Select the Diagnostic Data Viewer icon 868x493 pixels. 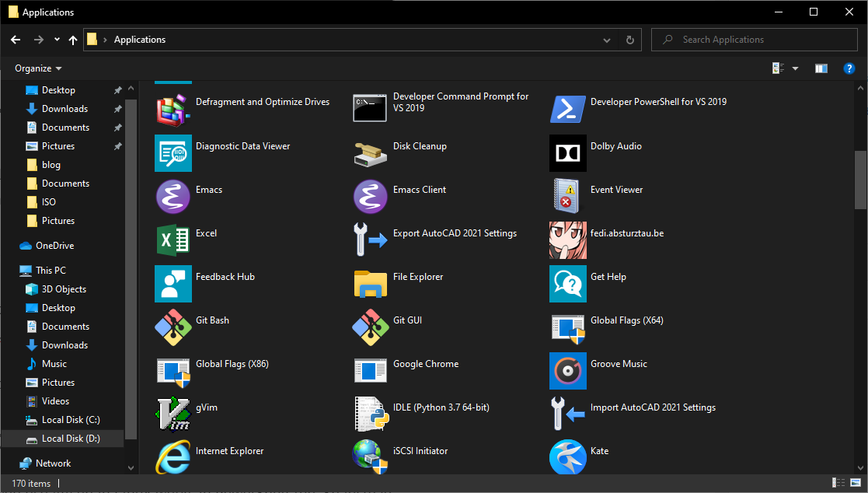point(173,153)
